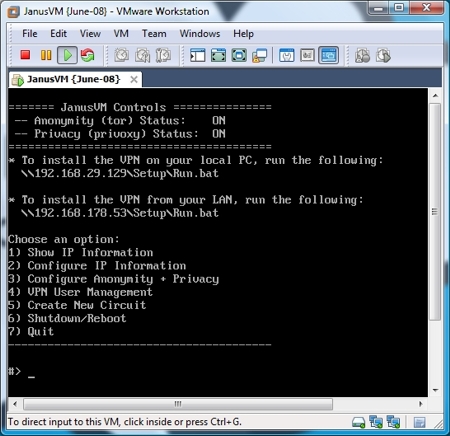The width and height of the screenshot is (450, 436).
Task: Click the horizontal scrollbar thumb
Action: pos(178,404)
